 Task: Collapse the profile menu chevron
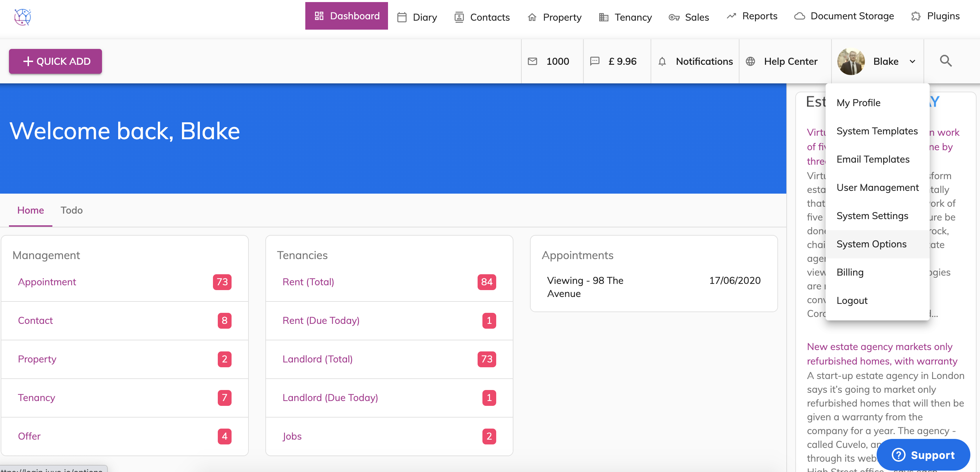pyautogui.click(x=912, y=62)
